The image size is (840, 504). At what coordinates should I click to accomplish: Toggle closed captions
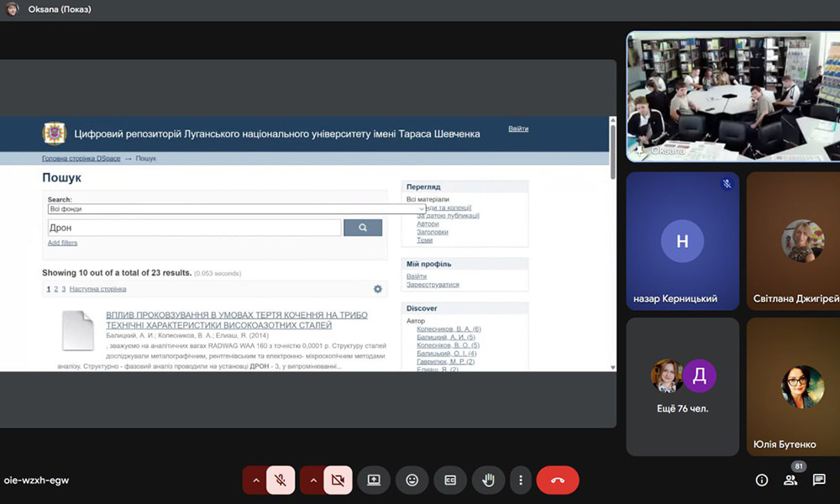[450, 480]
